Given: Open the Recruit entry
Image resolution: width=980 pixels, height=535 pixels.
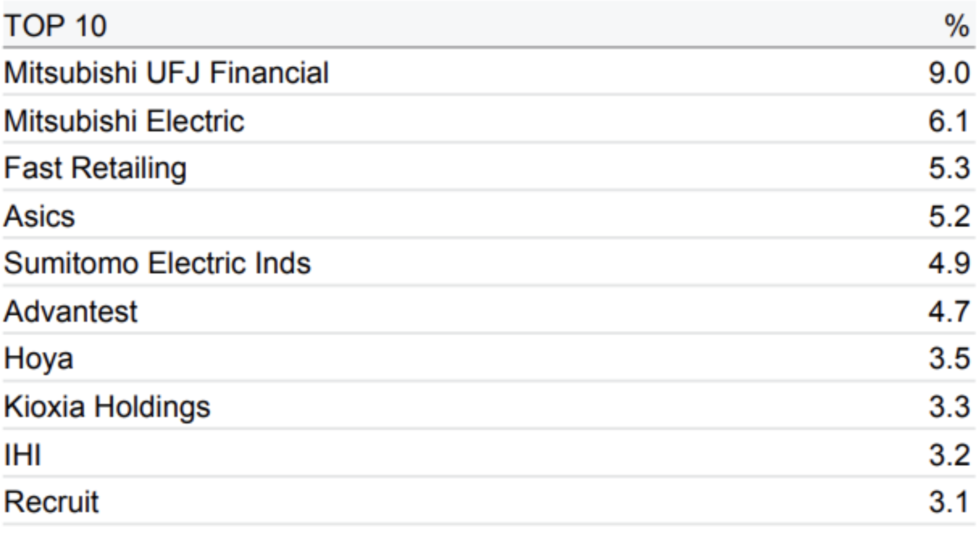Looking at the screenshot, I should coord(51,502).
